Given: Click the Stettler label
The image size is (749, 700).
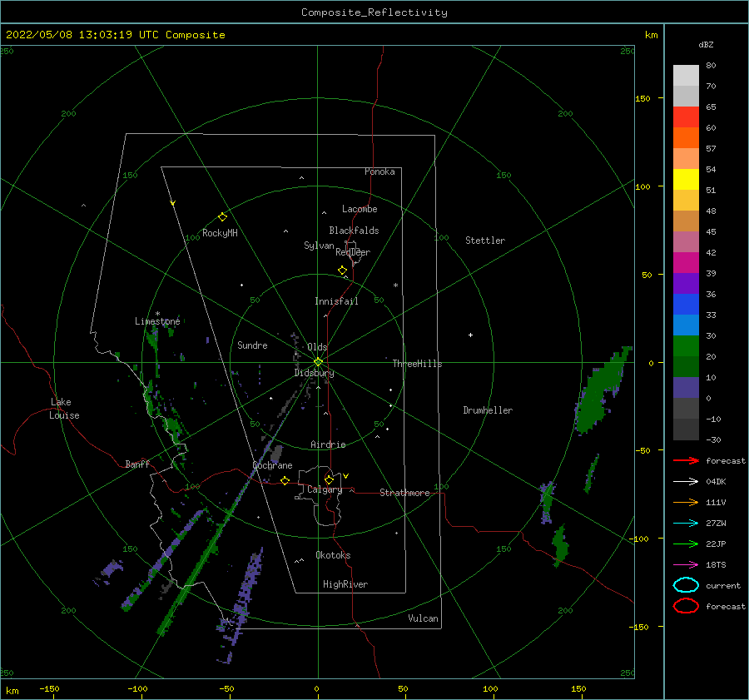Looking at the screenshot, I should pos(485,241).
